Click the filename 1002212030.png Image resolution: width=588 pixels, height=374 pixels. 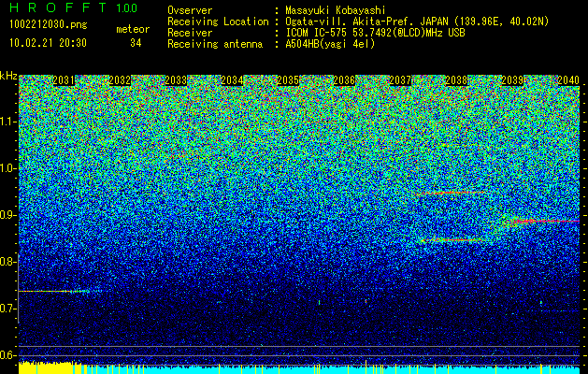point(49,25)
